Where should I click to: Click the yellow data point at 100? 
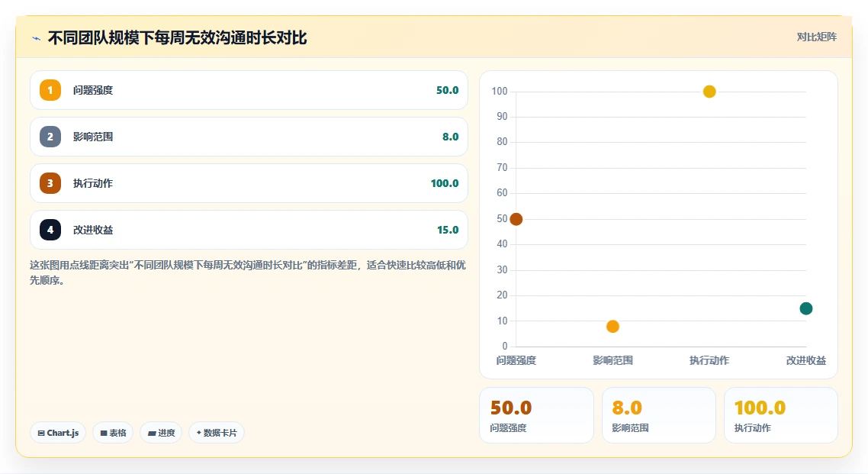tap(709, 92)
